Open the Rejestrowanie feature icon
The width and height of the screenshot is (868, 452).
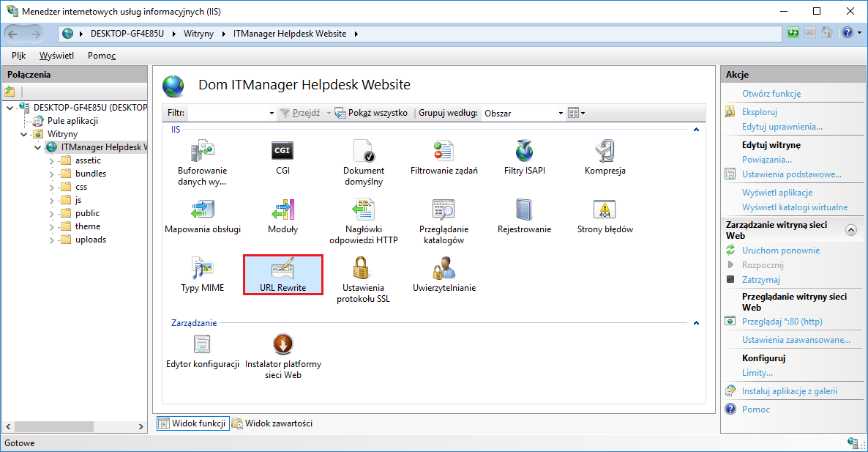click(x=524, y=210)
